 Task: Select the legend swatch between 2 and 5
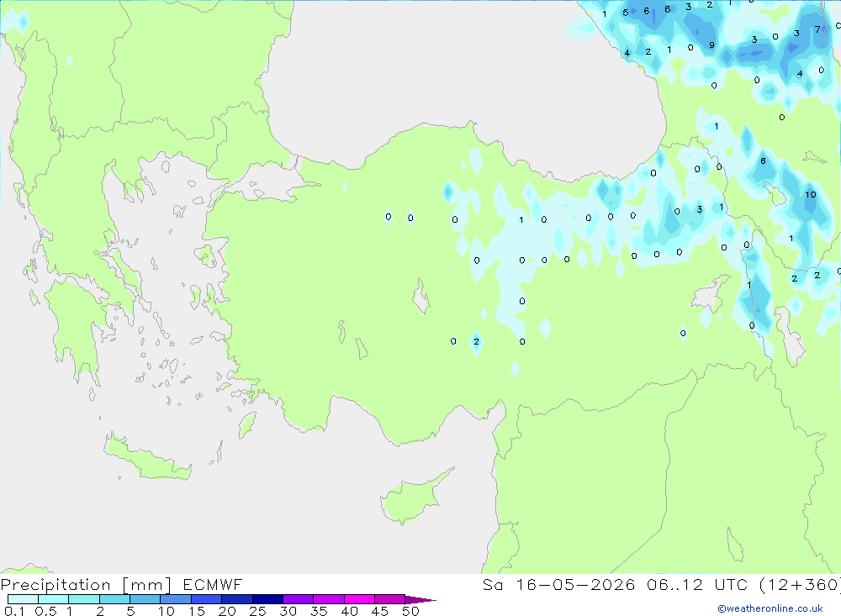[114, 599]
